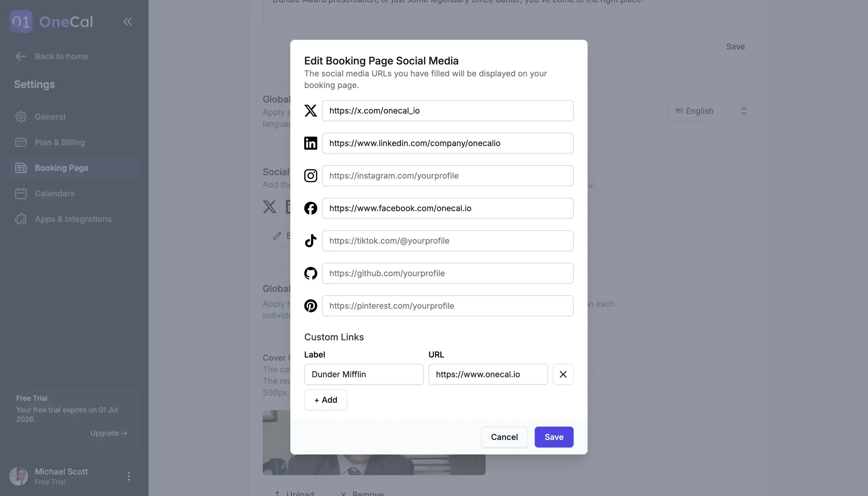Screen dimensions: 868x496
Task: Click the TikTok icon beside its URL field
Action: coord(310,240)
